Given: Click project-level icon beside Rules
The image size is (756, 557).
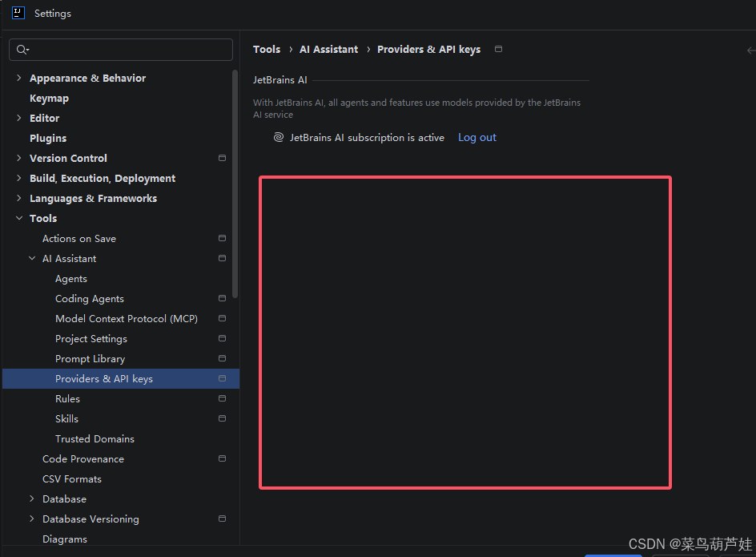Looking at the screenshot, I should click(x=223, y=398).
